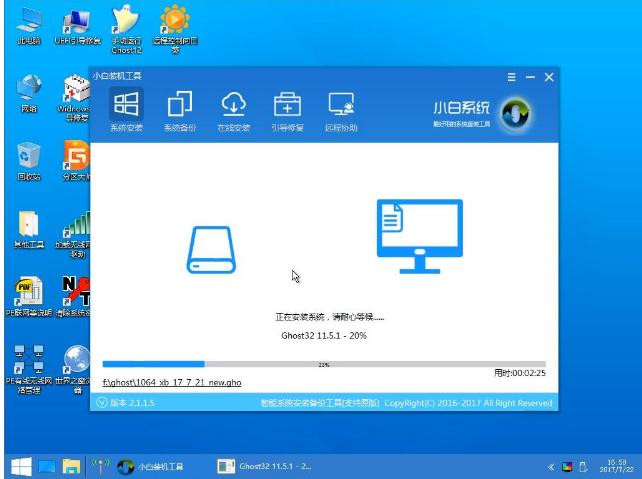Open the 引导修复 boot repair icon
Viewport: 642px width, 479px height.
point(287,104)
